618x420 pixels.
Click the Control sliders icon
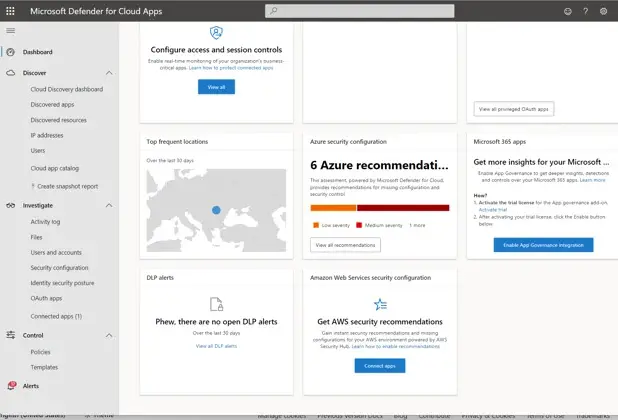(x=11, y=335)
